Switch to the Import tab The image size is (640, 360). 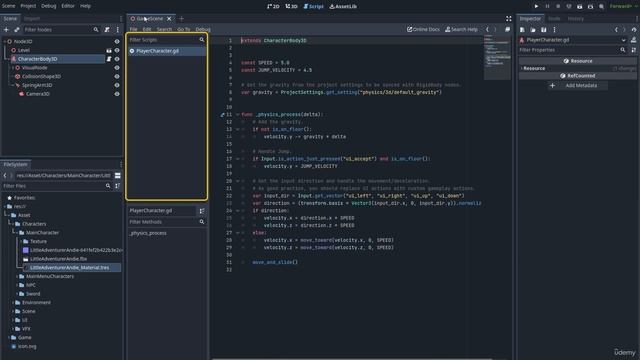(31, 19)
